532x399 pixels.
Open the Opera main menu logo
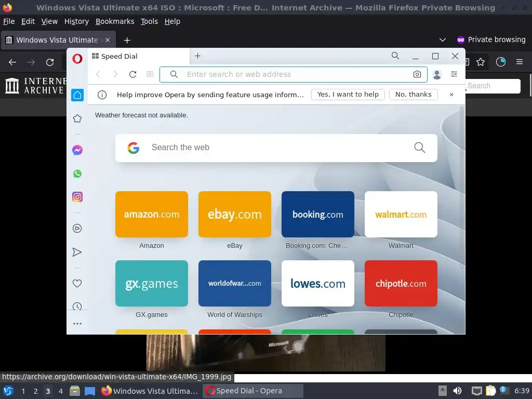[x=77, y=59]
